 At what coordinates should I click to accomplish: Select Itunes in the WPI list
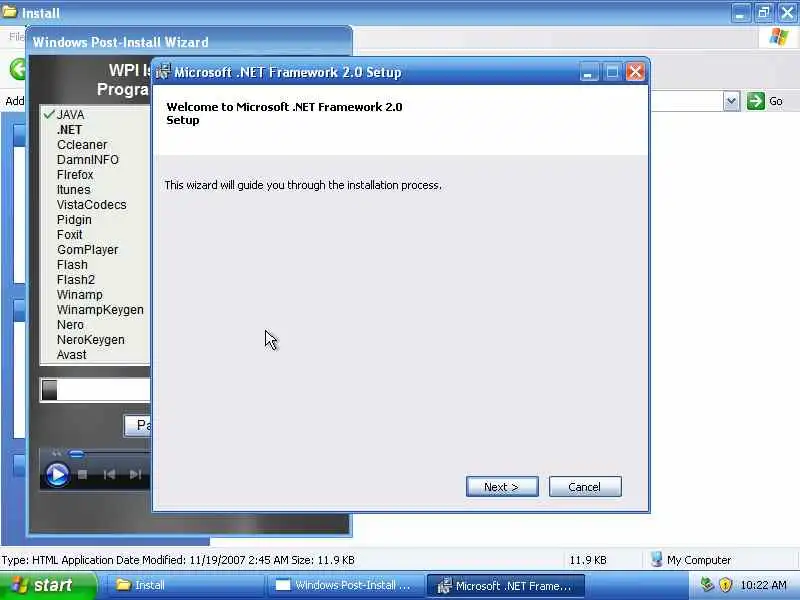point(73,189)
